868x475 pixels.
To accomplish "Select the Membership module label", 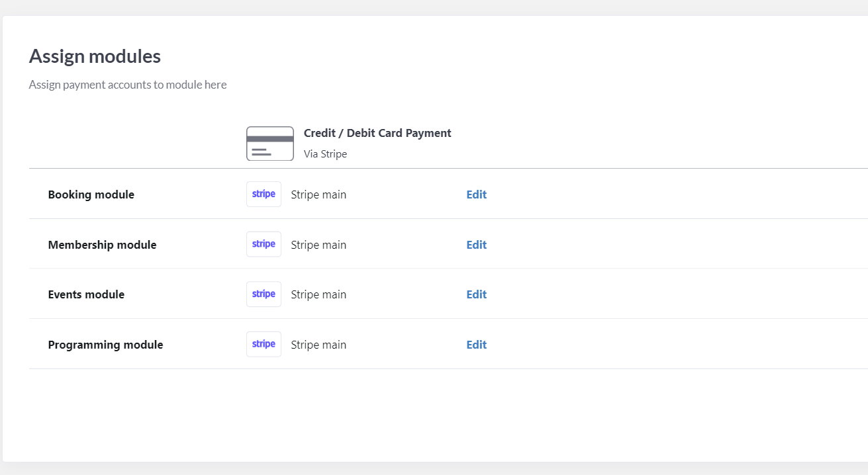I will tap(102, 245).
